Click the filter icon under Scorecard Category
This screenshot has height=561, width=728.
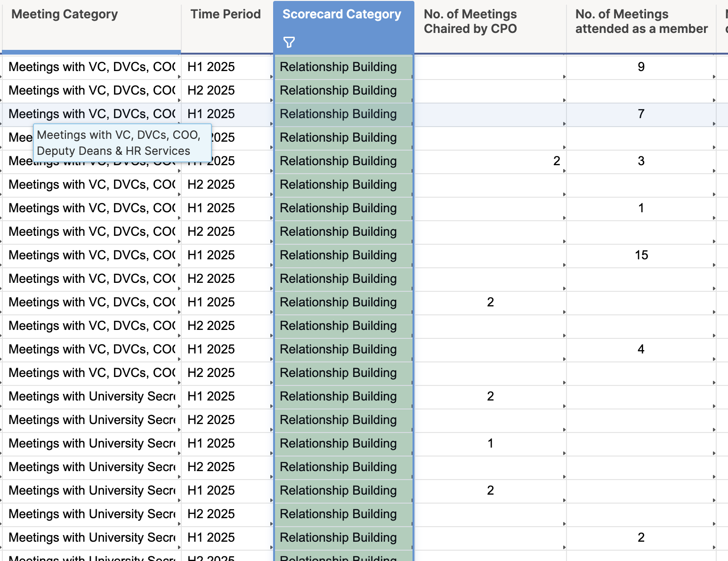click(289, 42)
